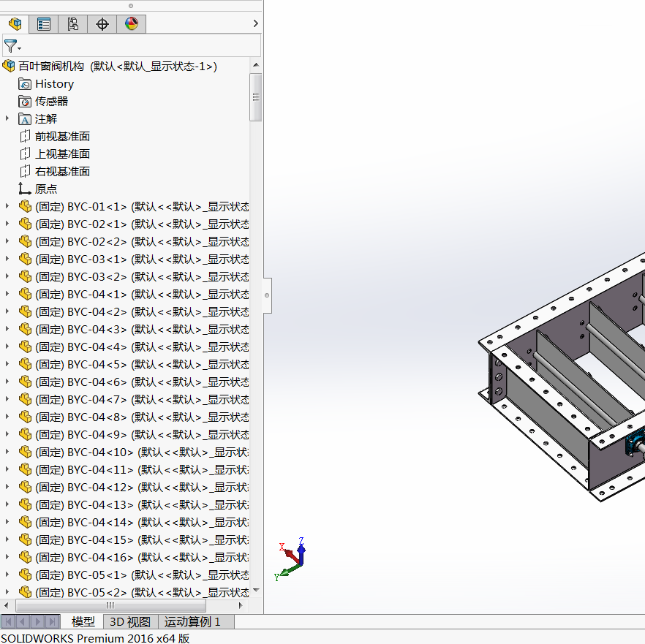Click the 传感器 sensors icon
Screen dimensions: 645x644
[25, 102]
